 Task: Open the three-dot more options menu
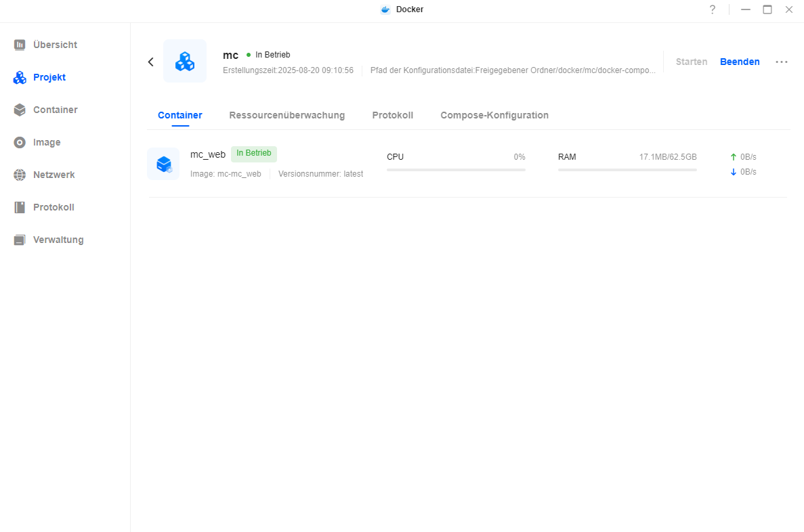[782, 62]
